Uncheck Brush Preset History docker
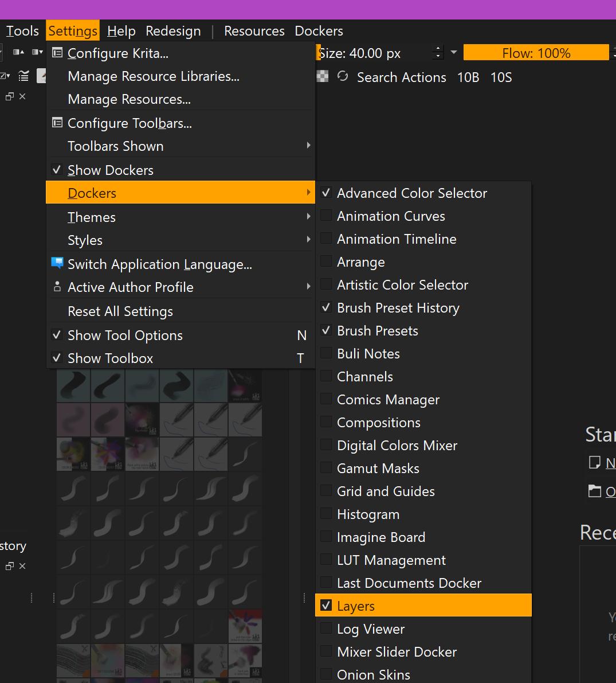Screen dimensions: 616x683 tap(423, 307)
